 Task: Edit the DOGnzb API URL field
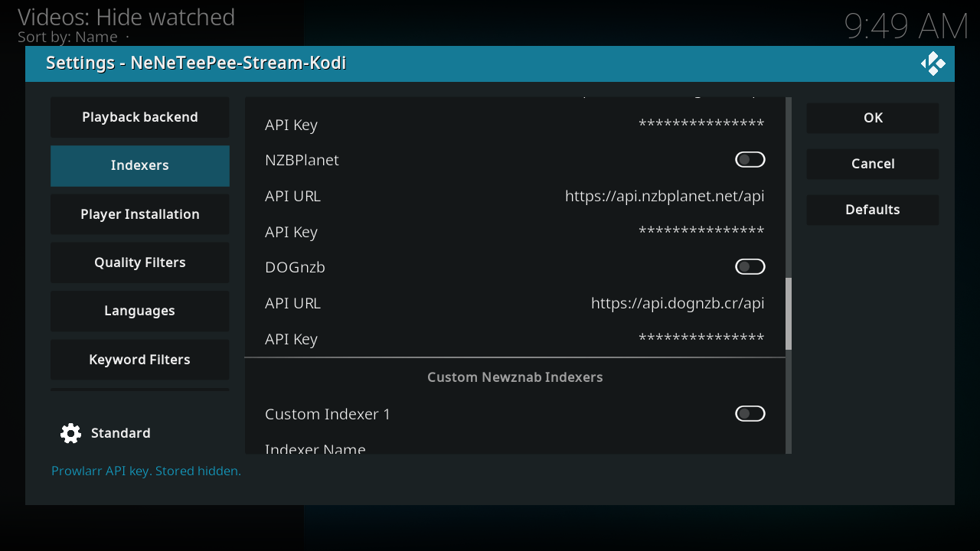(x=514, y=303)
